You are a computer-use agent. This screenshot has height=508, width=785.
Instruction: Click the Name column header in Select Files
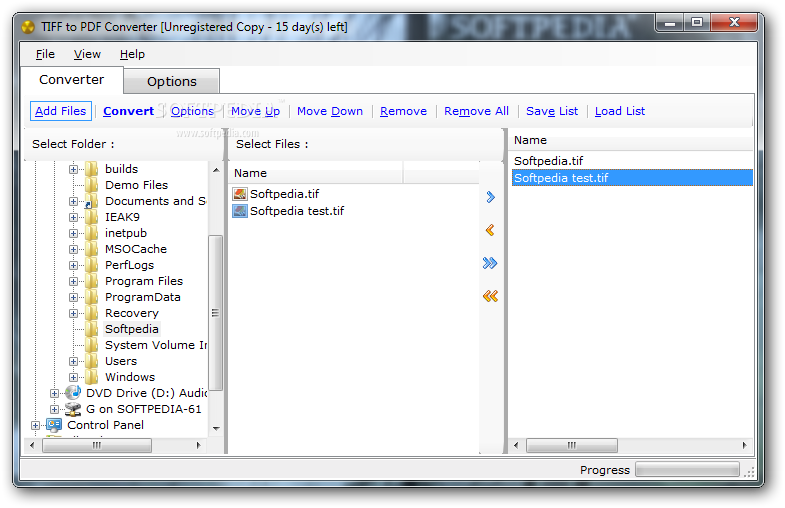point(316,173)
